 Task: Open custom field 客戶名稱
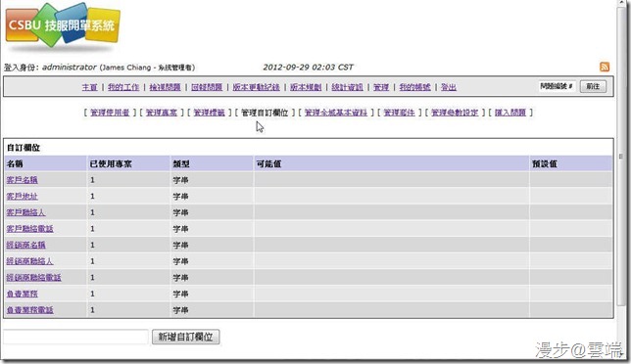pos(23,180)
